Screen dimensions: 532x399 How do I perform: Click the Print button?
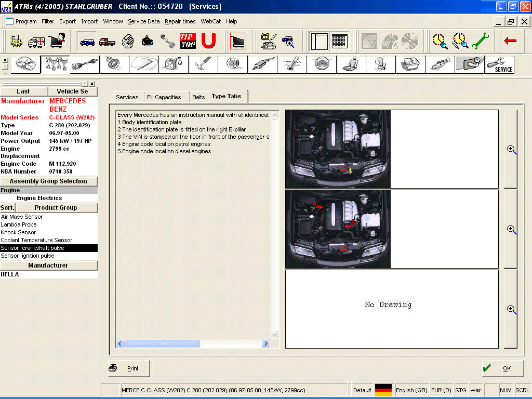pyautogui.click(x=129, y=368)
